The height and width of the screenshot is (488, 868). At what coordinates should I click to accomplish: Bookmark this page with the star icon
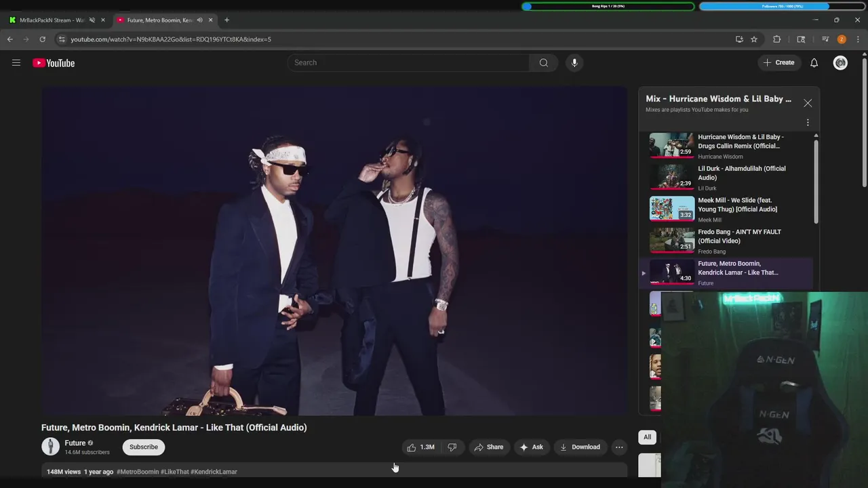click(x=754, y=39)
